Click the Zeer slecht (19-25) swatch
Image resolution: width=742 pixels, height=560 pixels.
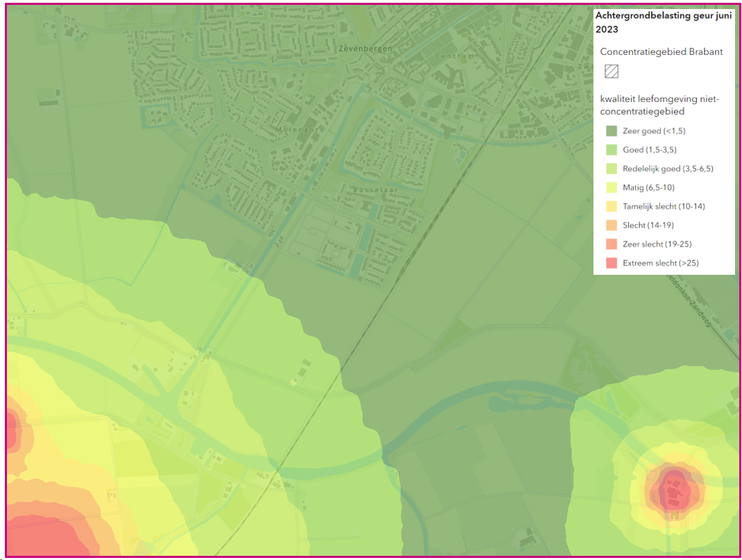612,244
